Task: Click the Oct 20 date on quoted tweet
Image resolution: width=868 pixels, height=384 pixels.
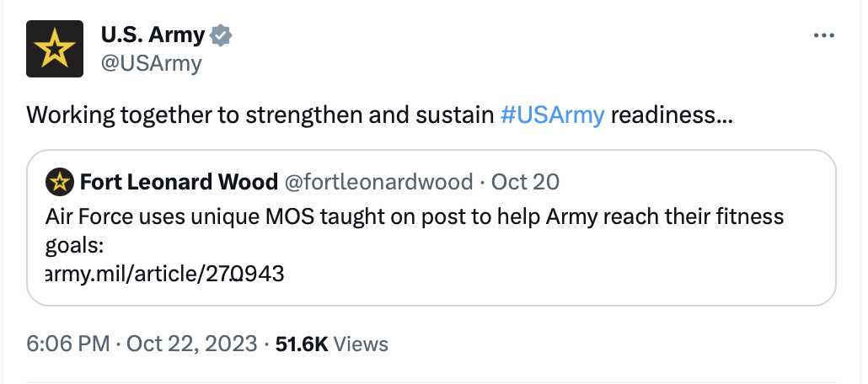Action: 525,181
